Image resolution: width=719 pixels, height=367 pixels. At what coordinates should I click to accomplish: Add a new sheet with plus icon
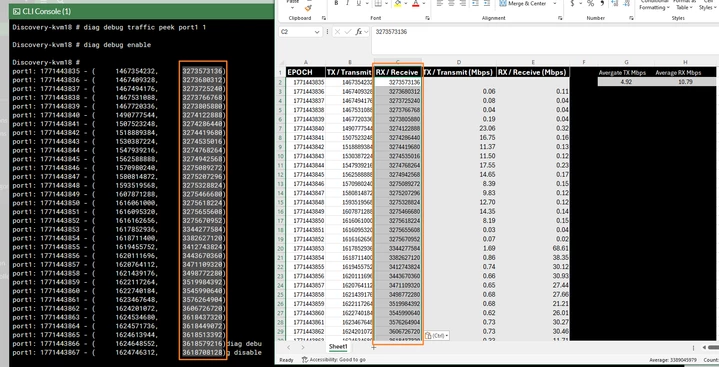[x=373, y=347]
